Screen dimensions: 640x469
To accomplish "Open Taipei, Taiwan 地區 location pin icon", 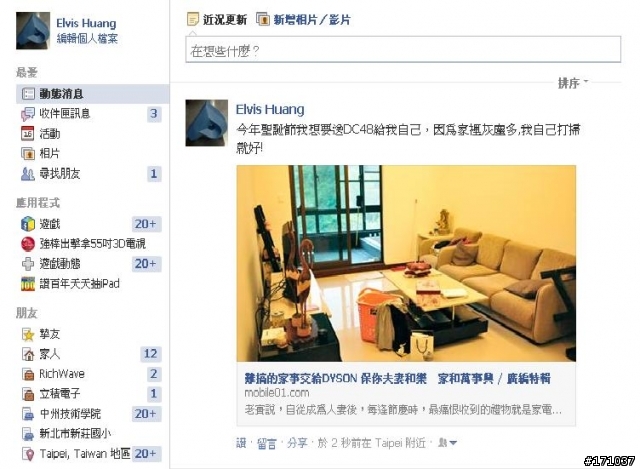I will coord(28,454).
